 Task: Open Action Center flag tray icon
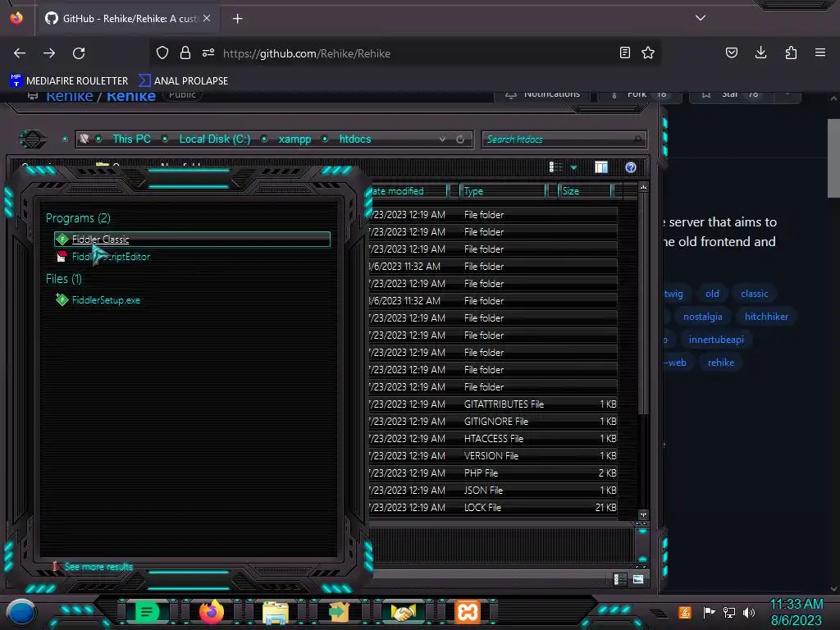click(x=709, y=612)
